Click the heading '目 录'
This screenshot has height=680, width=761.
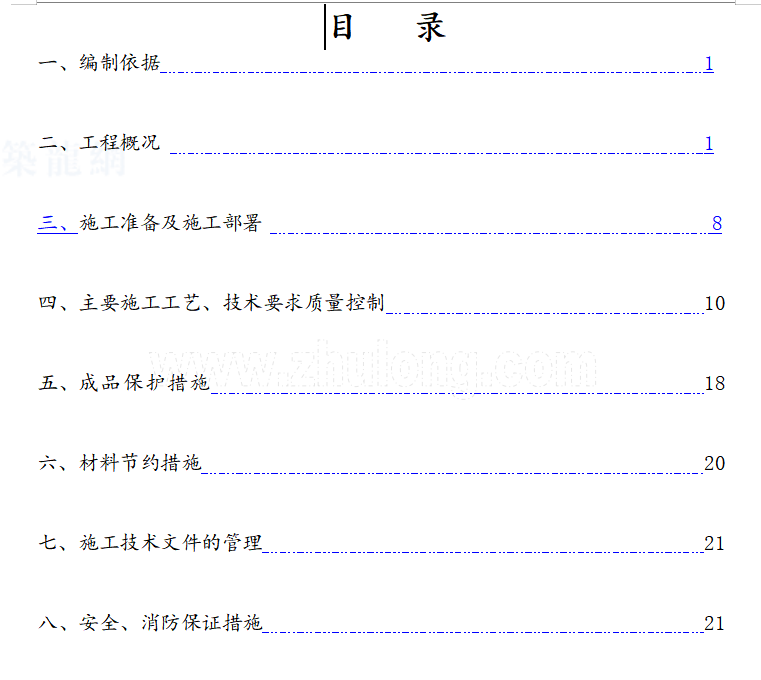388,27
